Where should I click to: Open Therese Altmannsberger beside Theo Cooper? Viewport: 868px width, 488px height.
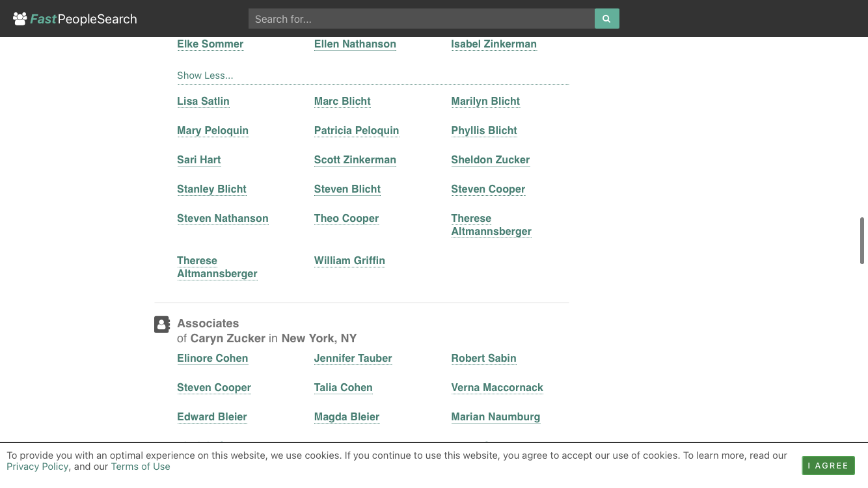[x=491, y=225]
